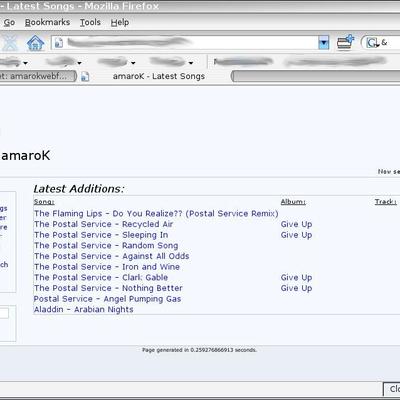Click the web search input field
400x400 pixels.
pyautogui.click(x=390, y=43)
